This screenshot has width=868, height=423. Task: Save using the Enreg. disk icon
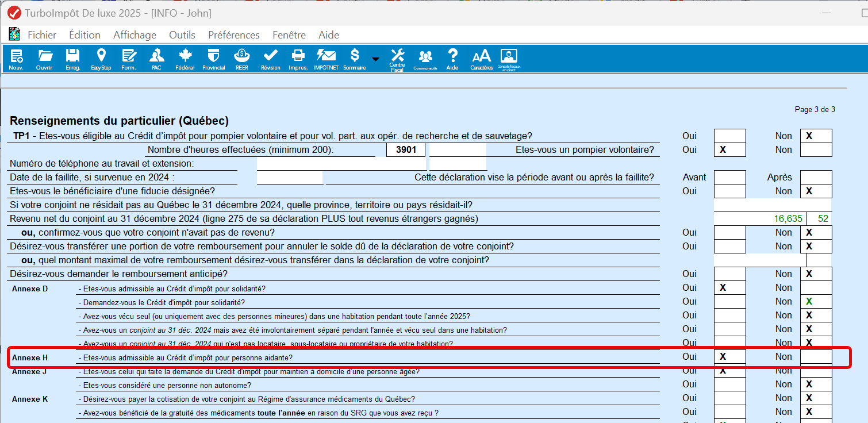pyautogui.click(x=72, y=59)
